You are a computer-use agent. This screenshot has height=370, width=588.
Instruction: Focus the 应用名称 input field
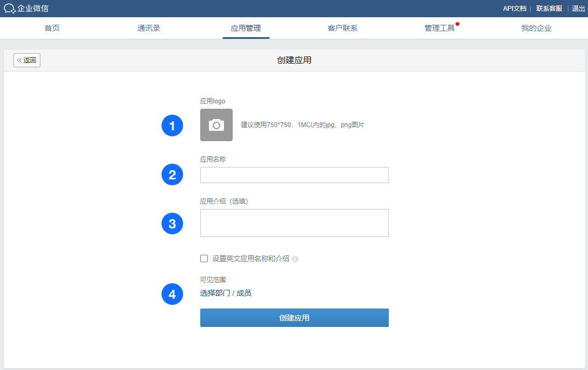click(294, 175)
